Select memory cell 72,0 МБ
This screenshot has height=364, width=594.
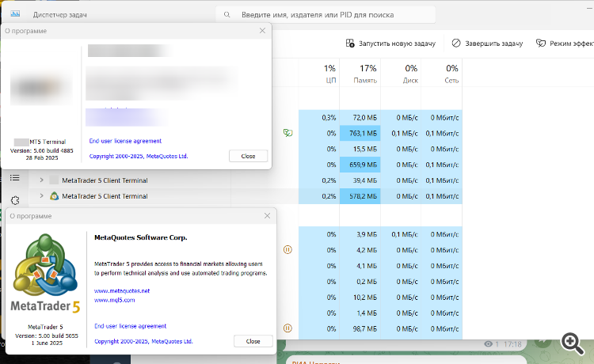click(360, 118)
